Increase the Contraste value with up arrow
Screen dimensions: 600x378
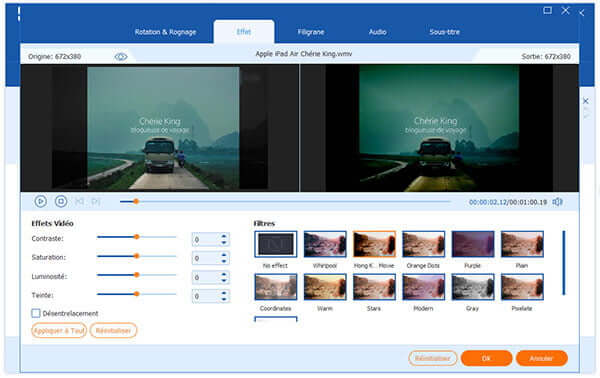[x=224, y=236]
